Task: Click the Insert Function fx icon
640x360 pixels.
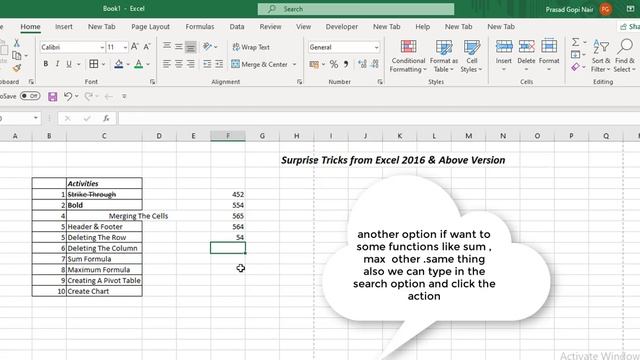Action: point(106,118)
